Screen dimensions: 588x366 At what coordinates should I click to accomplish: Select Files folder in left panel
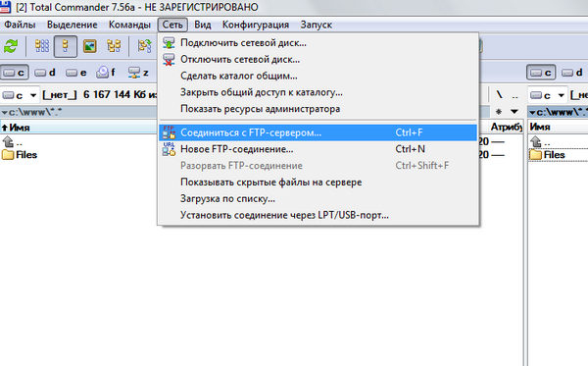tap(20, 155)
